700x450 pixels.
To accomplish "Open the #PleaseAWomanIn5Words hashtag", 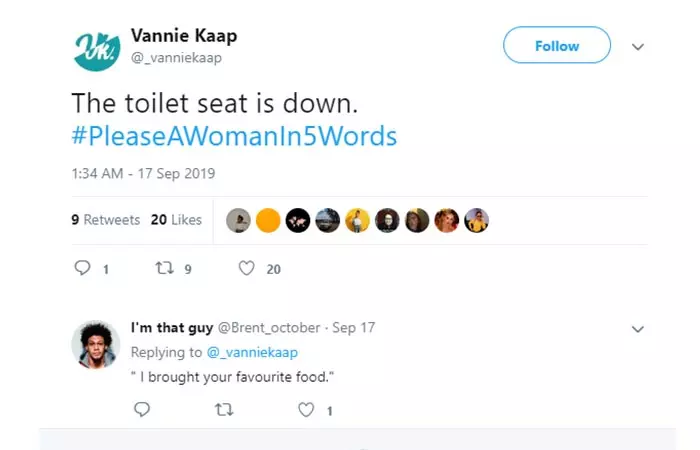I will 233,135.
